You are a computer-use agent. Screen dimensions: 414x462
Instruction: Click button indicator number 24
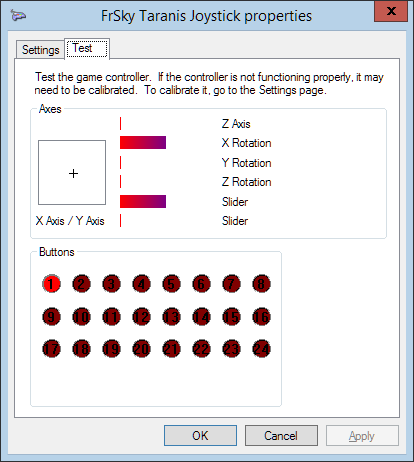(x=261, y=349)
